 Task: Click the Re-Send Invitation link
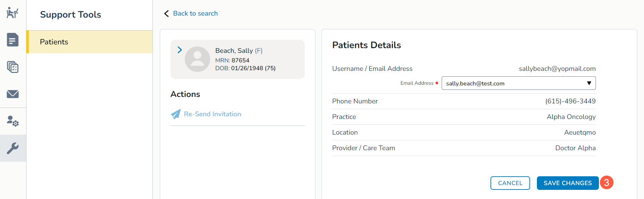point(213,114)
